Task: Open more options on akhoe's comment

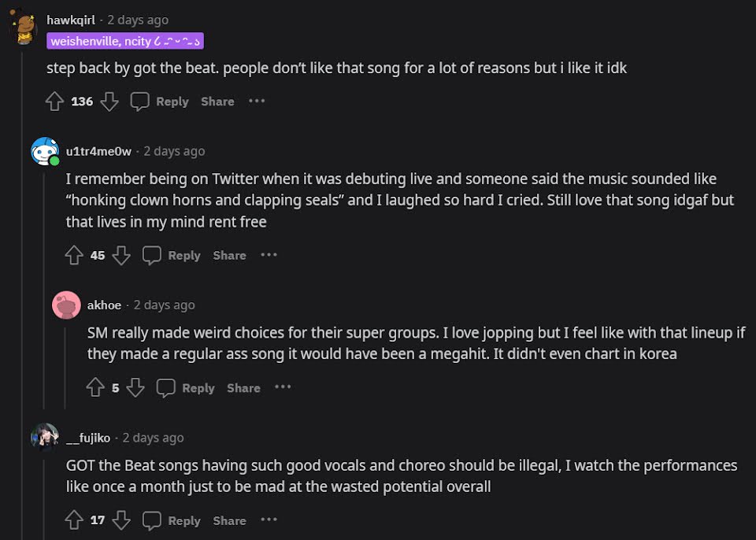Action: pyautogui.click(x=283, y=388)
